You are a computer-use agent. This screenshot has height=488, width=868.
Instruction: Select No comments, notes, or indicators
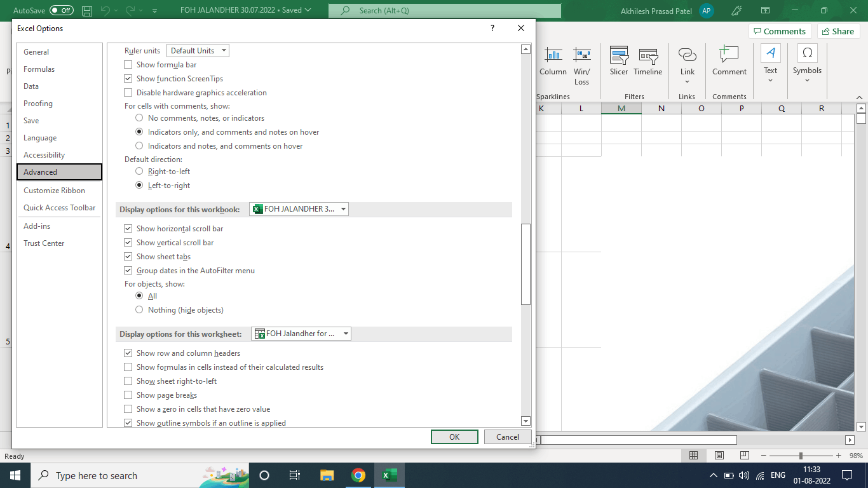click(140, 118)
